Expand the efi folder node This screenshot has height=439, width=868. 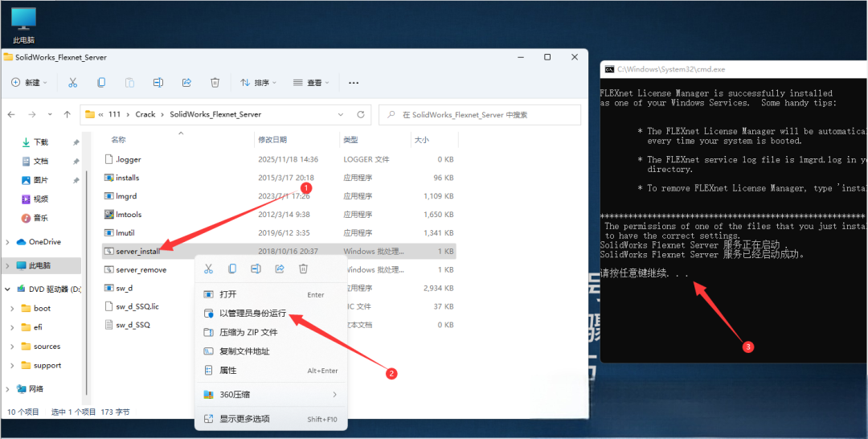(x=12, y=327)
